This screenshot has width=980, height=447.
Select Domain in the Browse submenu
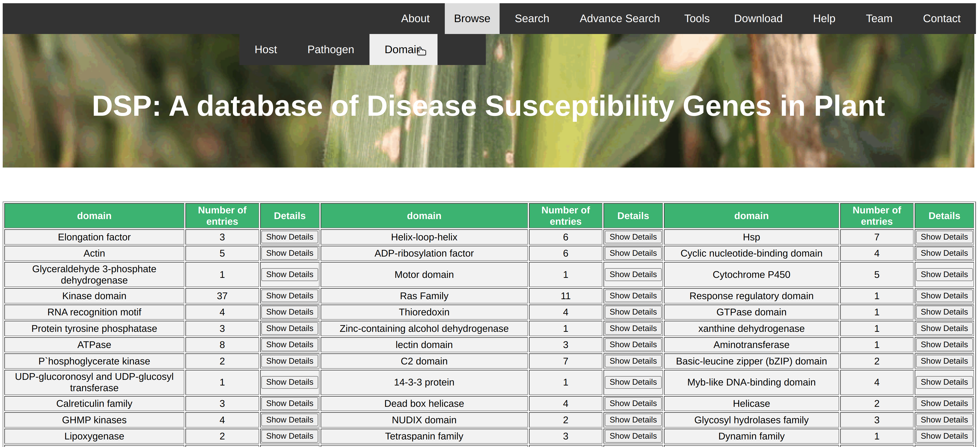pyautogui.click(x=403, y=49)
